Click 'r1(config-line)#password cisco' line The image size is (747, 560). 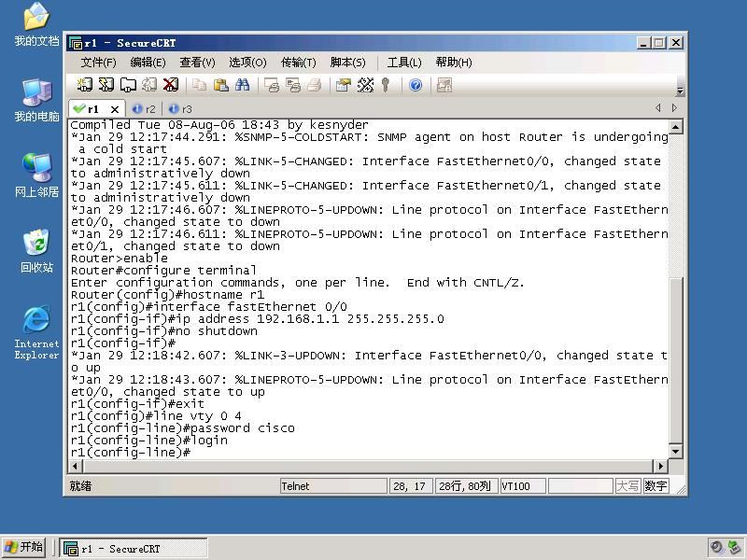click(x=182, y=428)
